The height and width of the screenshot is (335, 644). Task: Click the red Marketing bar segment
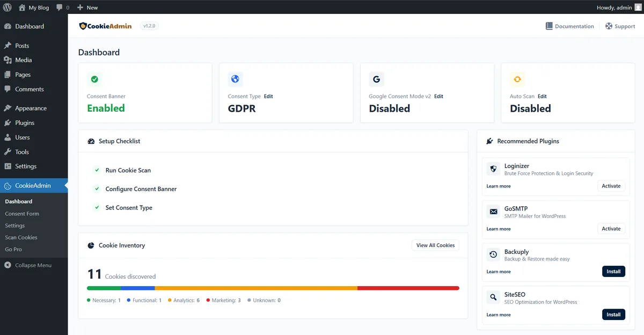pyautogui.click(x=408, y=288)
